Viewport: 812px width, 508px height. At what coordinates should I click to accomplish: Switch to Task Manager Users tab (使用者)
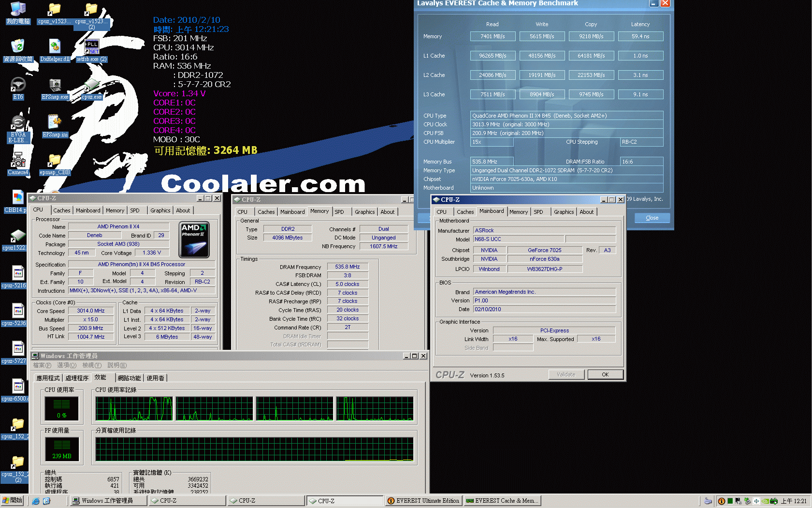(x=156, y=378)
